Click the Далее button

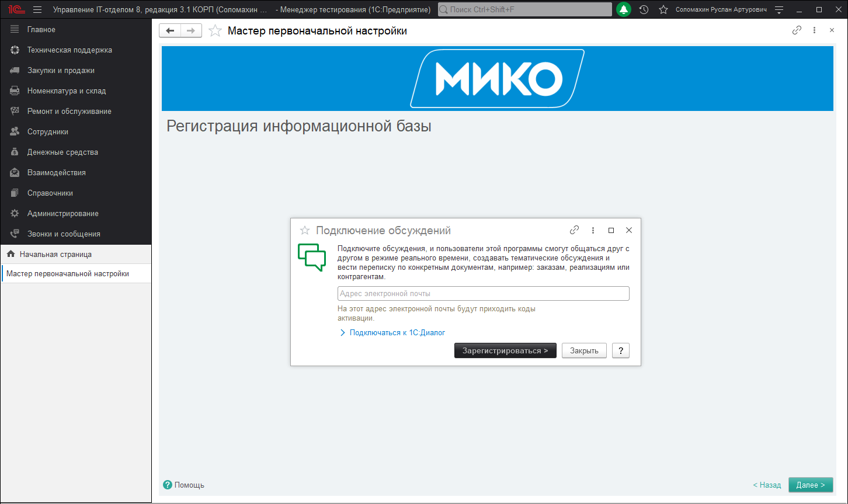(811, 485)
